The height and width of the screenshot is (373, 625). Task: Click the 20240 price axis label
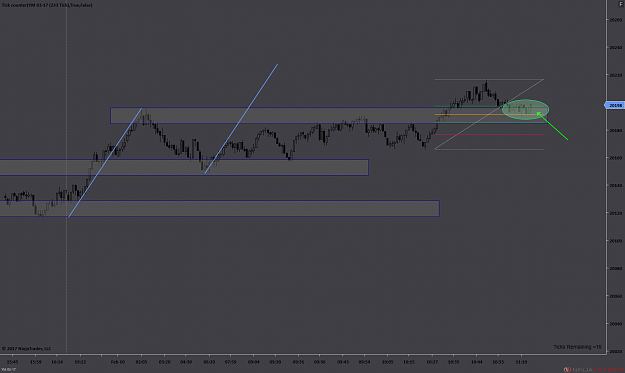click(x=615, y=47)
